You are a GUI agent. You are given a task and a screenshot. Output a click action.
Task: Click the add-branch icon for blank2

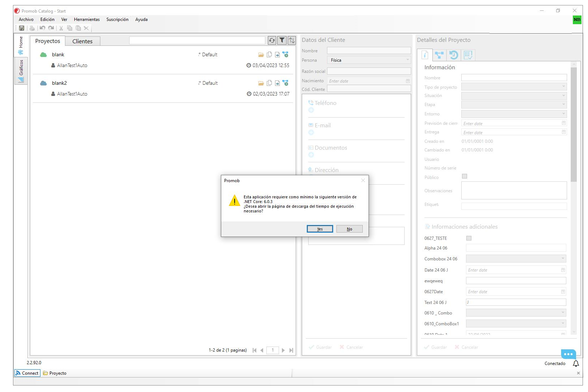point(285,83)
